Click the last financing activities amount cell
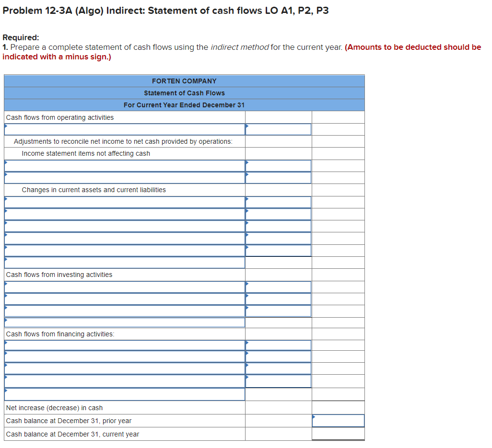 click(278, 380)
